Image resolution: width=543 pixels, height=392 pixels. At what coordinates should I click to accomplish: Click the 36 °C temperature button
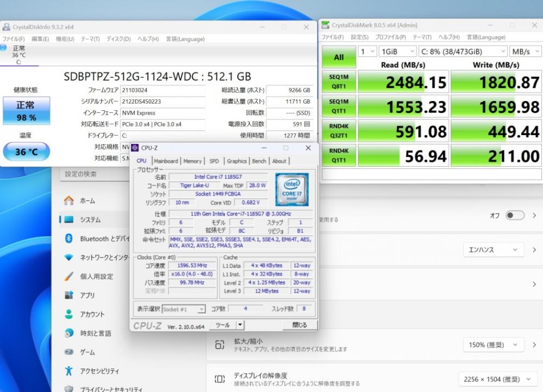26,151
